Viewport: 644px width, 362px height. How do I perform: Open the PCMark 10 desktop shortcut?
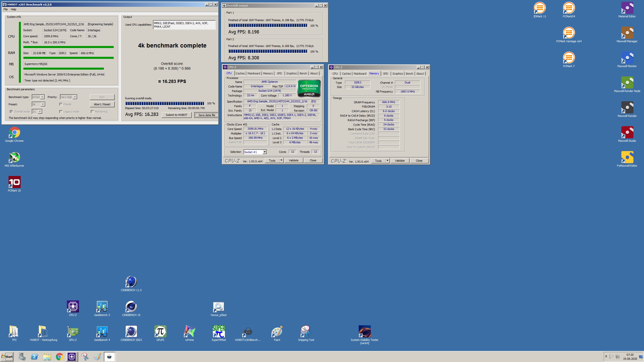click(x=14, y=184)
